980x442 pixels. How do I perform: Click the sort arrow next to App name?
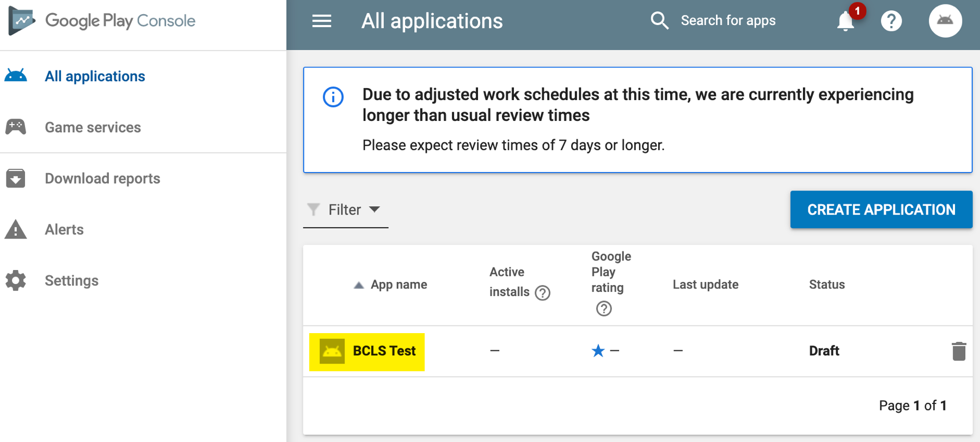point(359,285)
